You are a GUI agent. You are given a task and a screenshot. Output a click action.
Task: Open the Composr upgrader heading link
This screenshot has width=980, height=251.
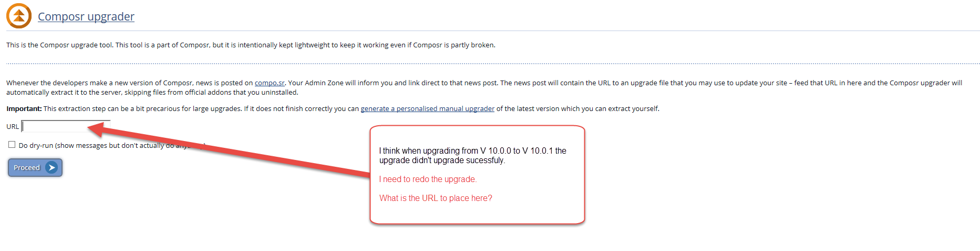pyautogui.click(x=86, y=17)
